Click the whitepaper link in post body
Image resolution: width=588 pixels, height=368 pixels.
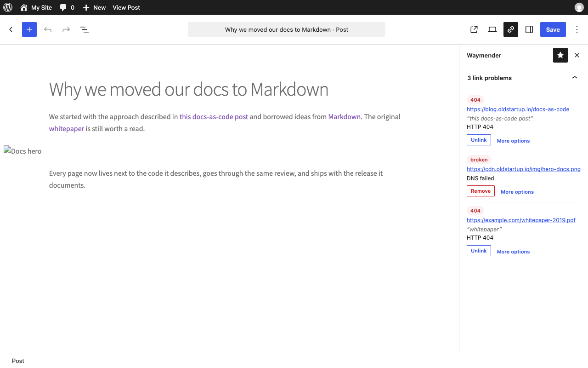[67, 129]
